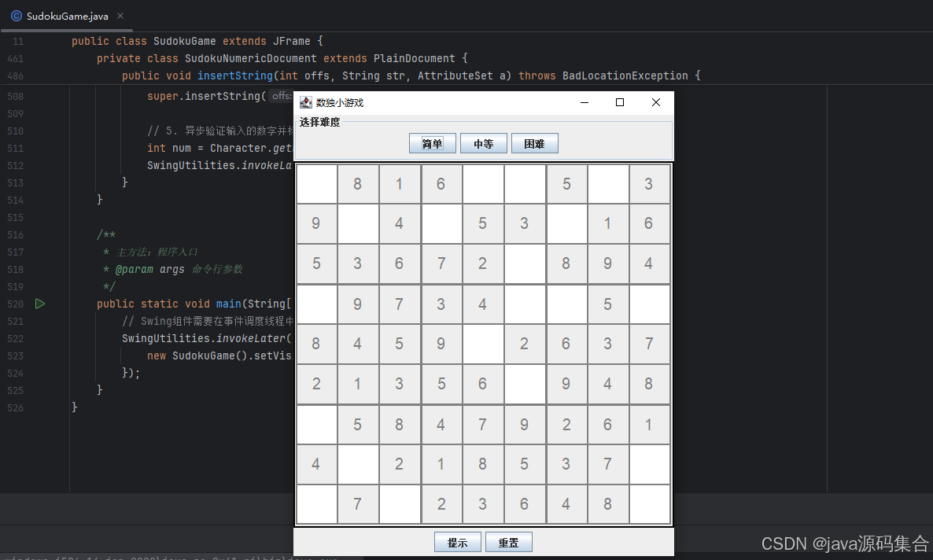Close the 数独小游戏 window
This screenshot has height=560, width=933.
click(656, 102)
